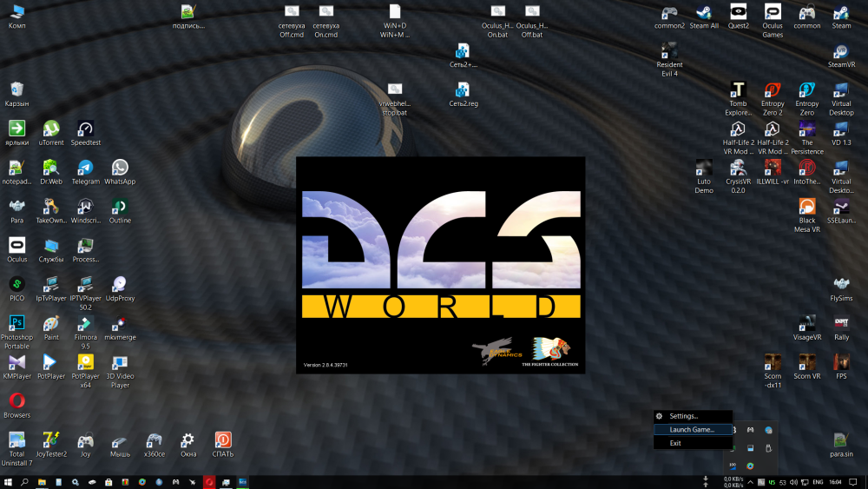
Task: Open File Explorer from the taskbar
Action: point(42,482)
